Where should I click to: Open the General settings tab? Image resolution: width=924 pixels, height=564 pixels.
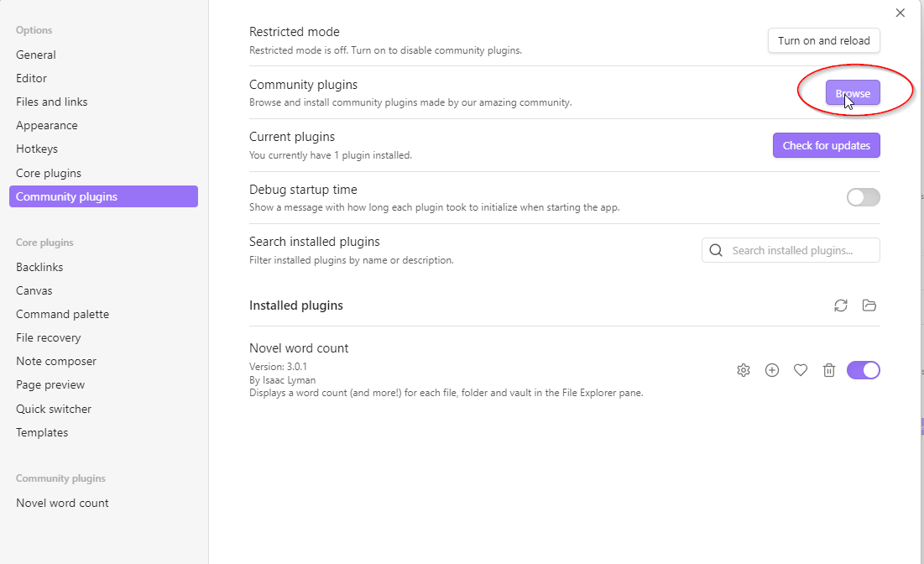point(36,55)
